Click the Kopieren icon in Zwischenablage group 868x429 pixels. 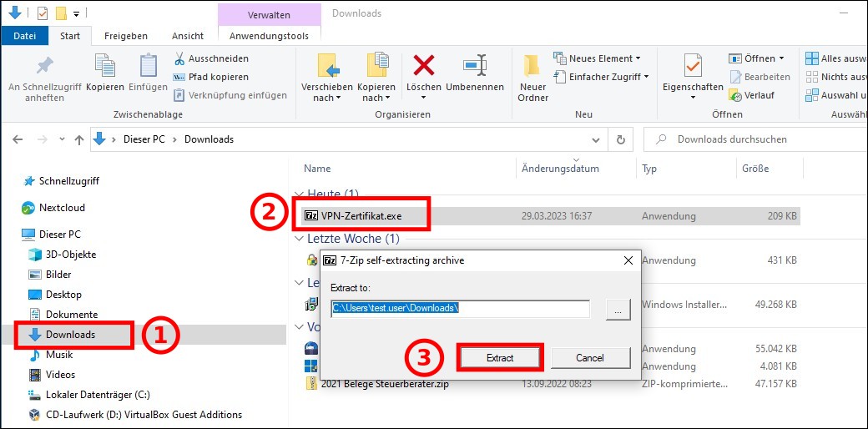[x=104, y=67]
